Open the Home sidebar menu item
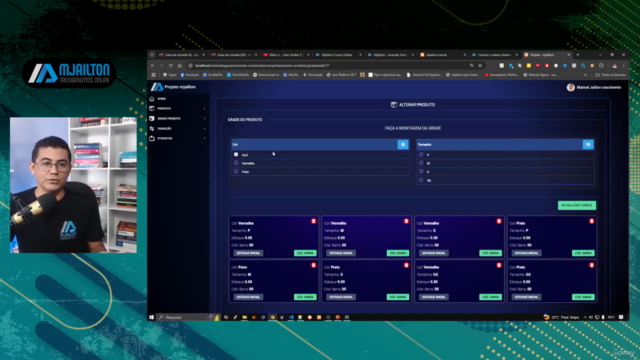640x360 pixels. pyautogui.click(x=178, y=99)
